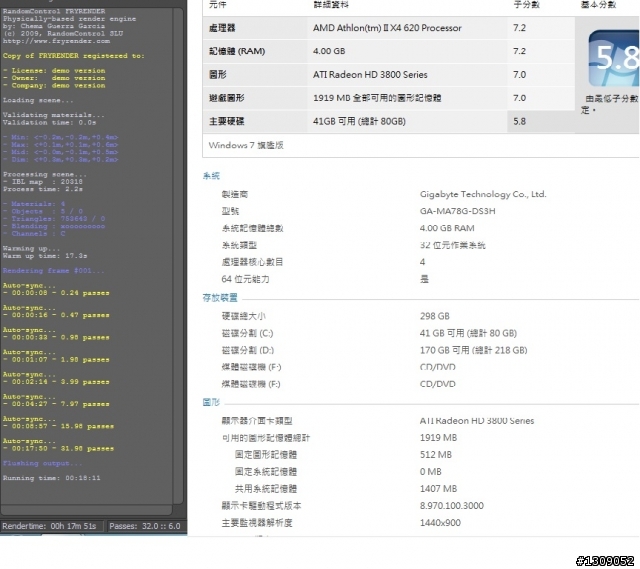Viewport: 640px width, 569px height.
Task: Click the '00:00:08 - 0.24 passes' line
Action: pos(56,293)
